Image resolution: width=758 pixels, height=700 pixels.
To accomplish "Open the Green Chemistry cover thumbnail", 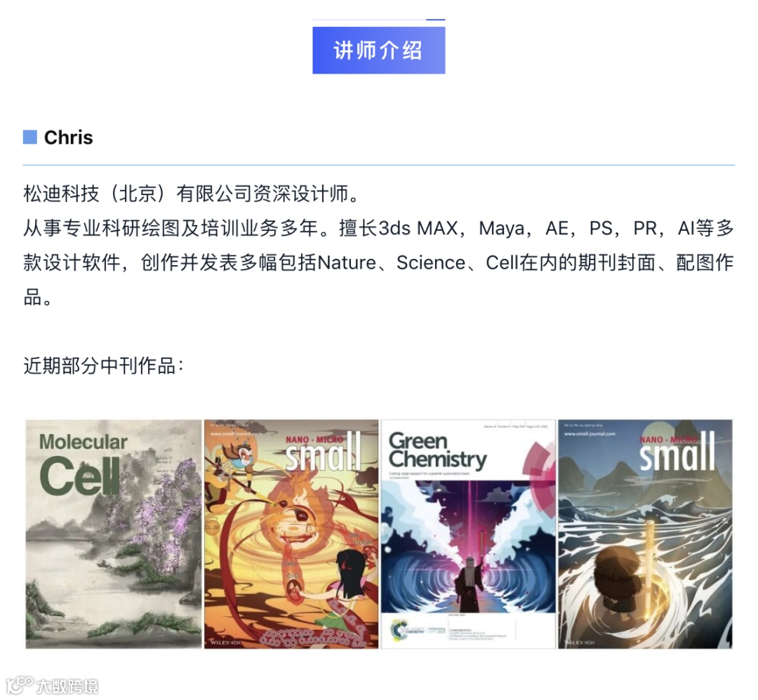I will click(x=468, y=534).
